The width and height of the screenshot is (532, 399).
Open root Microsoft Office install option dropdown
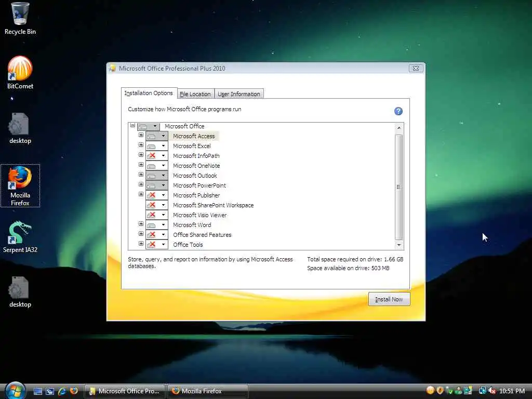coord(148,126)
